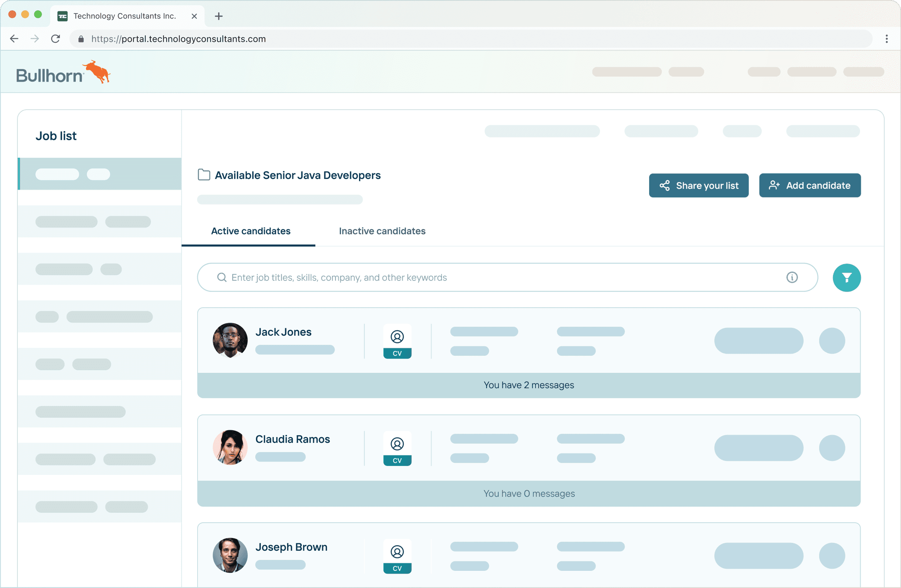This screenshot has width=901, height=588.
Task: Click the job keywords search field
Action: (450, 278)
